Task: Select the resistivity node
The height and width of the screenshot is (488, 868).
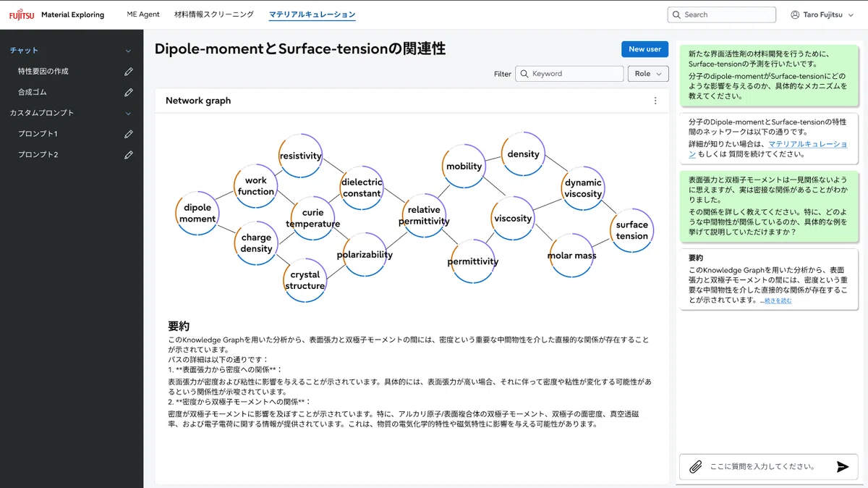Action: tap(300, 156)
